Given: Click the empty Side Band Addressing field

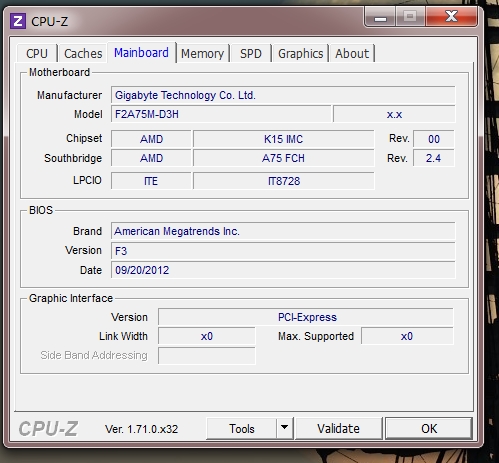Looking at the screenshot, I should tap(207, 356).
